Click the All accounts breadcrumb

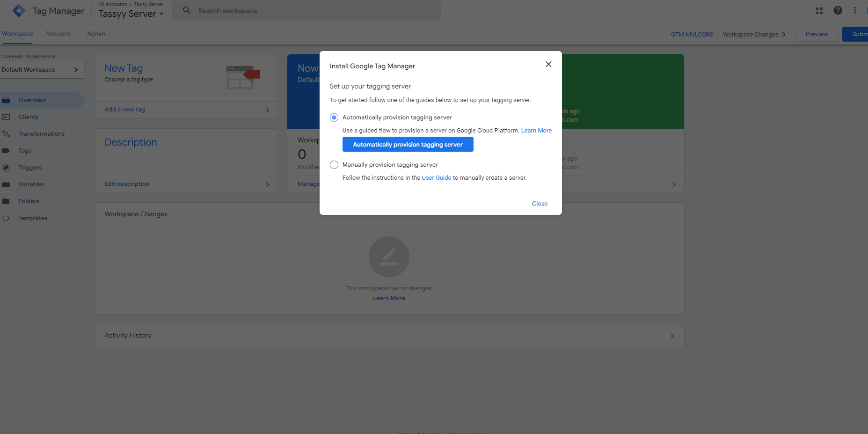click(x=112, y=4)
